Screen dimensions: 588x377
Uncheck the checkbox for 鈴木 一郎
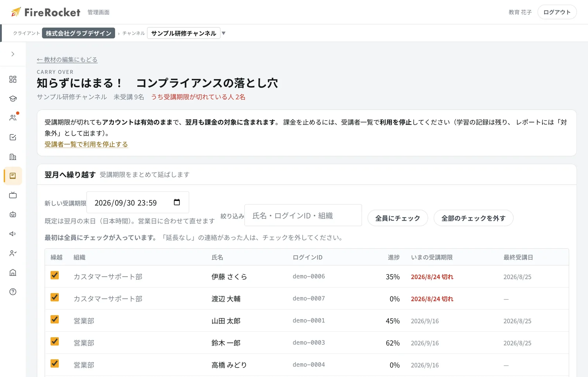point(55,341)
